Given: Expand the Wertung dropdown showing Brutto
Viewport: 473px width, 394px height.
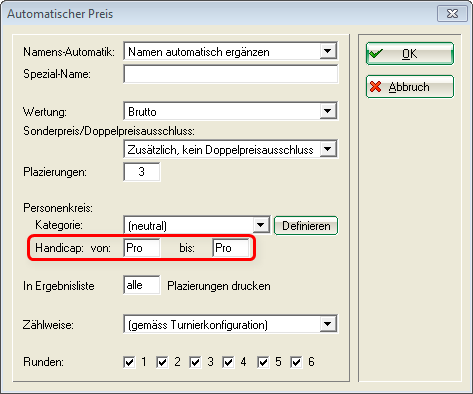Looking at the screenshot, I should 328,111.
